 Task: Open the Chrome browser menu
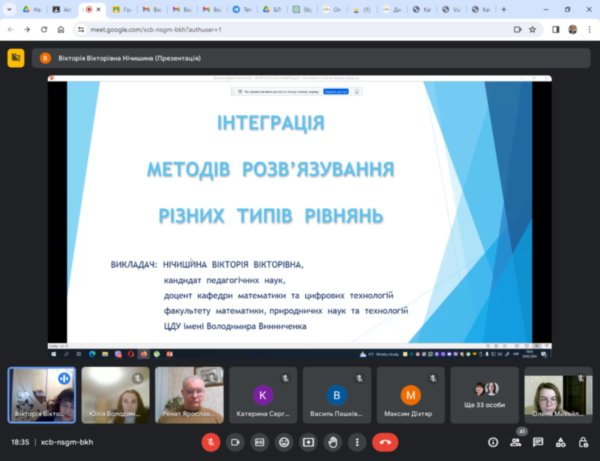589,30
